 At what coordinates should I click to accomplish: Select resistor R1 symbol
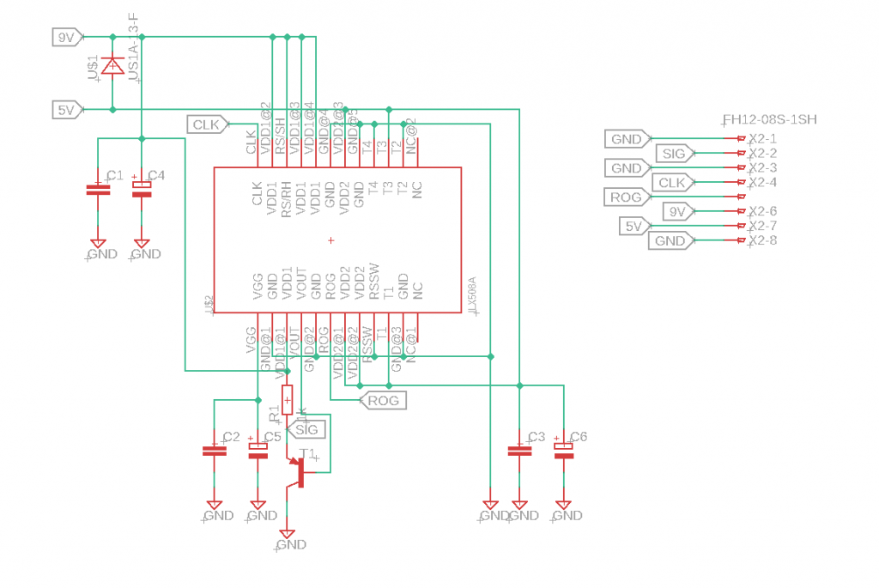point(287,400)
